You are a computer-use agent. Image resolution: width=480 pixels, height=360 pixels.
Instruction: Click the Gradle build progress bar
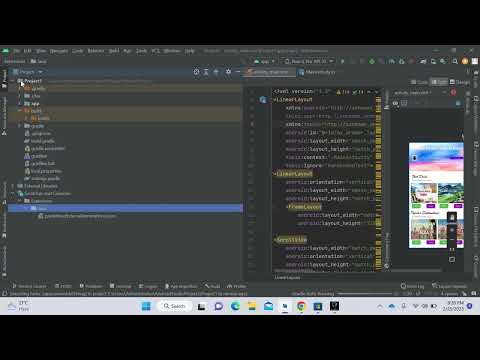[365, 294]
